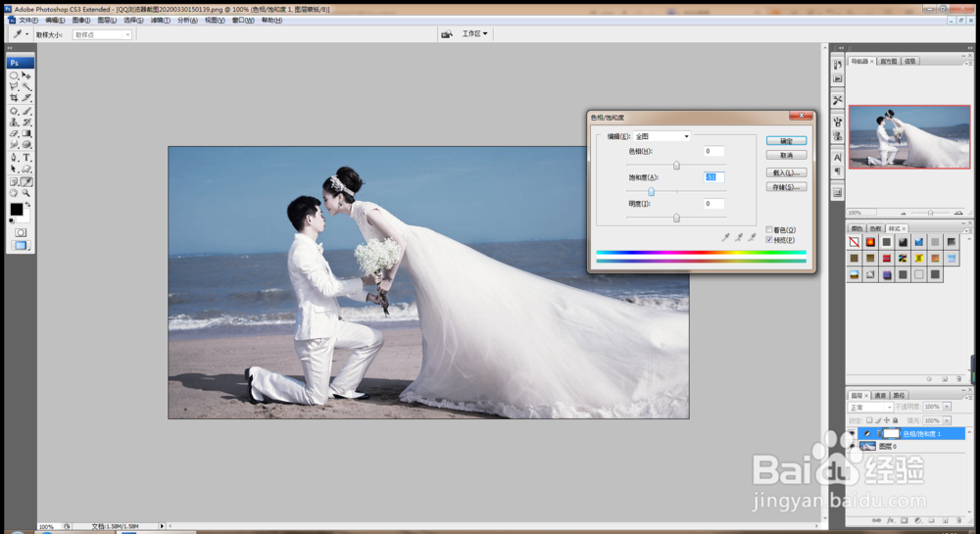
Task: Open the 文件(F) menu
Action: click(x=28, y=21)
